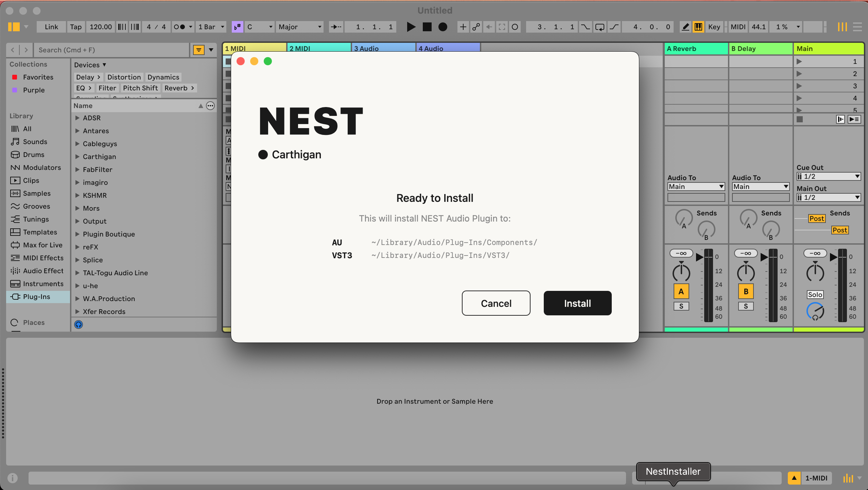This screenshot has width=868, height=490.
Task: Toggle the browser Preview headphone icon
Action: point(79,325)
